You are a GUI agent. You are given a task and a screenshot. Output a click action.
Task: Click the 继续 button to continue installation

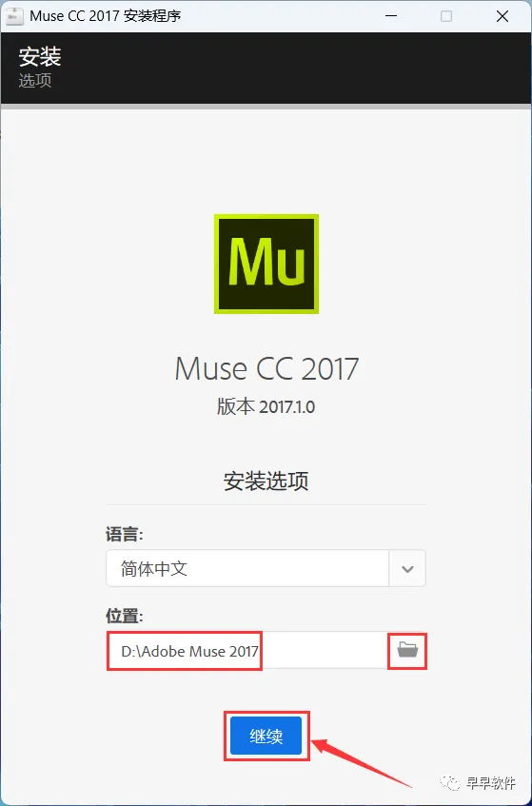(266, 737)
